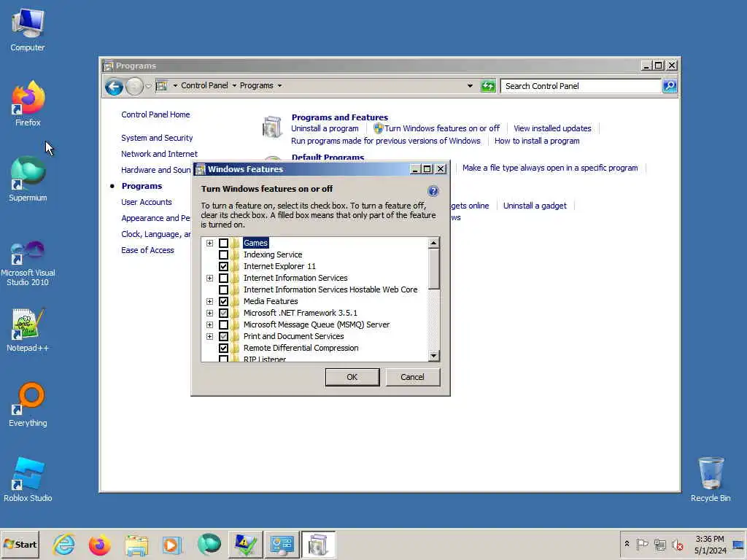Open address bar history dropdown

[x=470, y=86]
